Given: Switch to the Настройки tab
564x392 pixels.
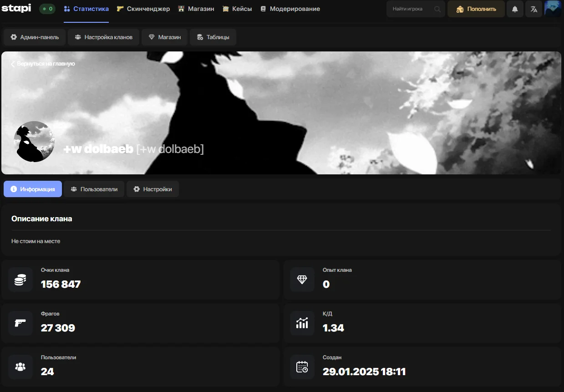Looking at the screenshot, I should pyautogui.click(x=152, y=189).
